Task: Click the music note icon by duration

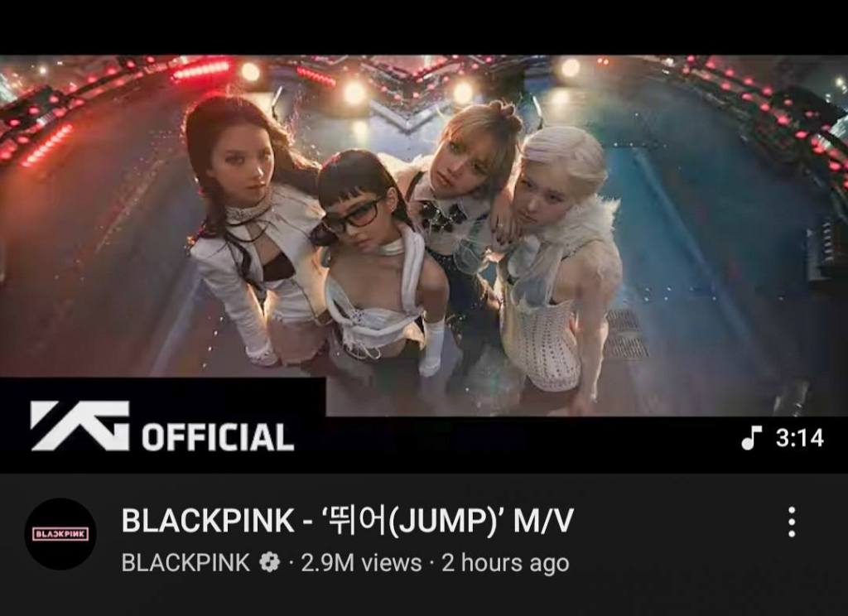Action: point(750,437)
